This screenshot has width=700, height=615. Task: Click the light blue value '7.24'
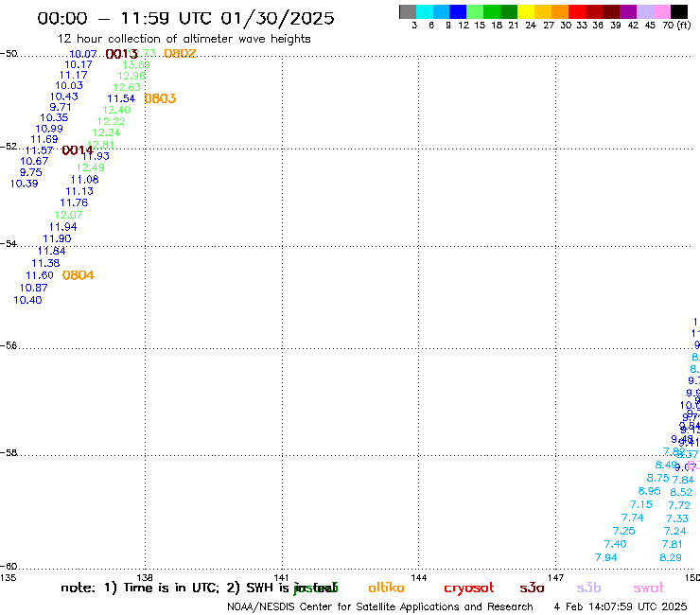pyautogui.click(x=674, y=531)
